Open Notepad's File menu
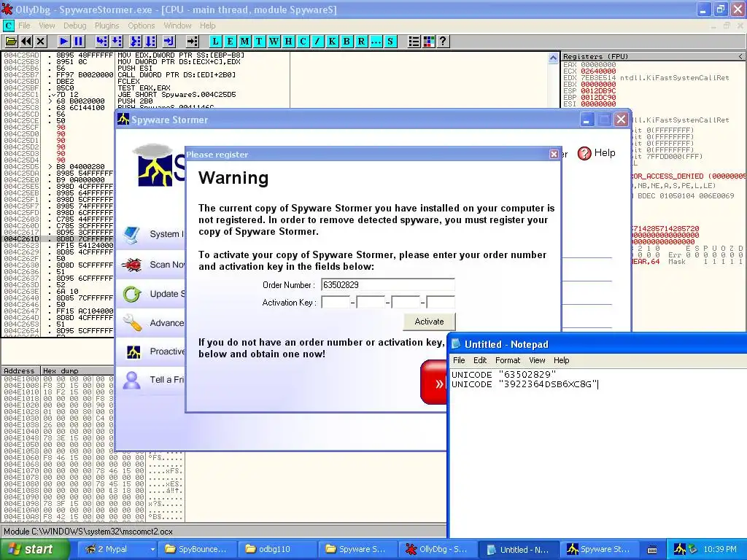747x560 pixels. click(459, 360)
